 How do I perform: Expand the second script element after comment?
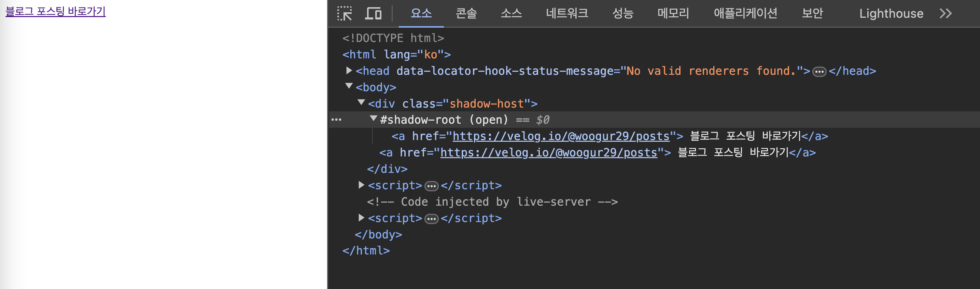(361, 218)
